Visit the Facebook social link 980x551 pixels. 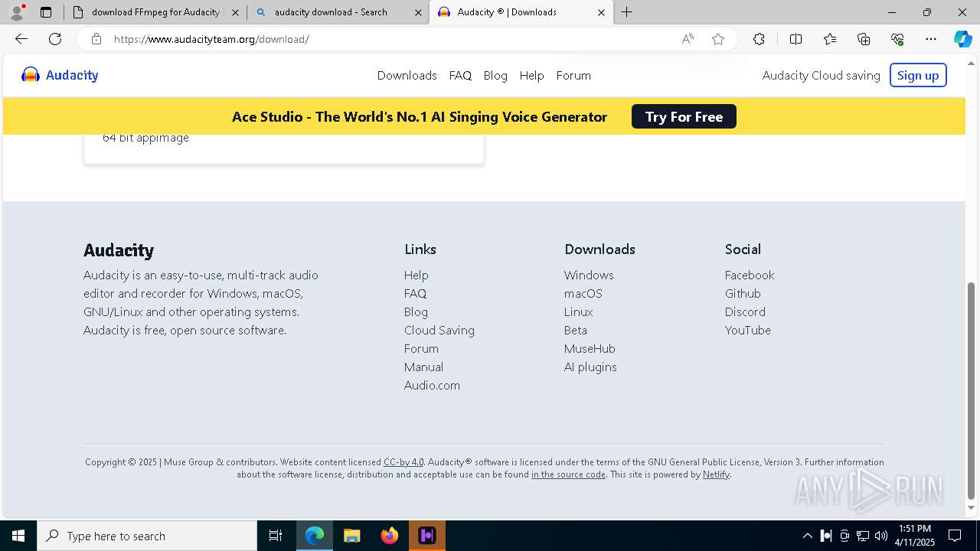(750, 275)
